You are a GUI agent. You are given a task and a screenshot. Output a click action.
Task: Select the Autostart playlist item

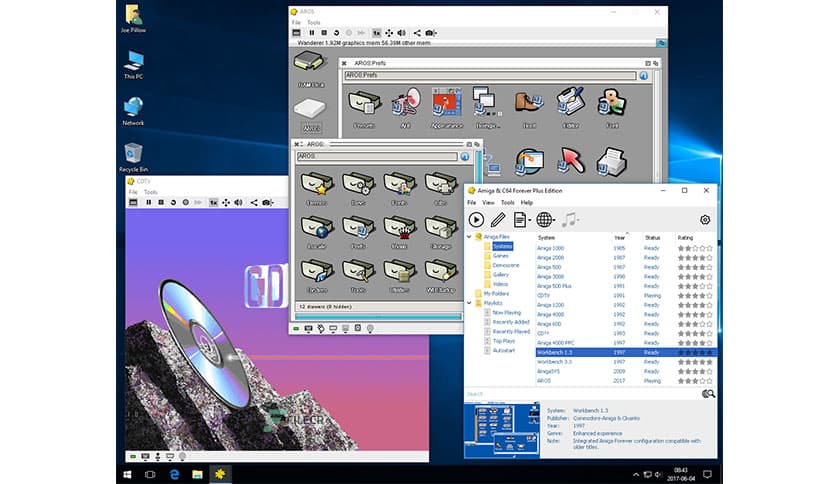[x=503, y=351]
